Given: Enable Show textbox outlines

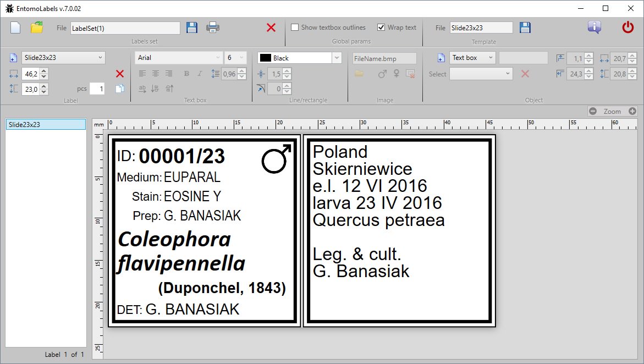Looking at the screenshot, I should pyautogui.click(x=295, y=27).
